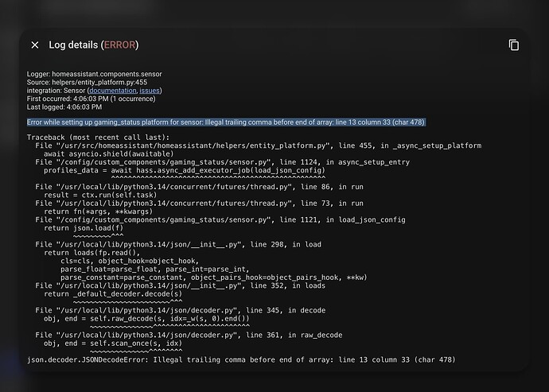The width and height of the screenshot is (549, 392).
Task: Select 'Source: helpers/entity_platform.py:455' line
Action: 87,83
